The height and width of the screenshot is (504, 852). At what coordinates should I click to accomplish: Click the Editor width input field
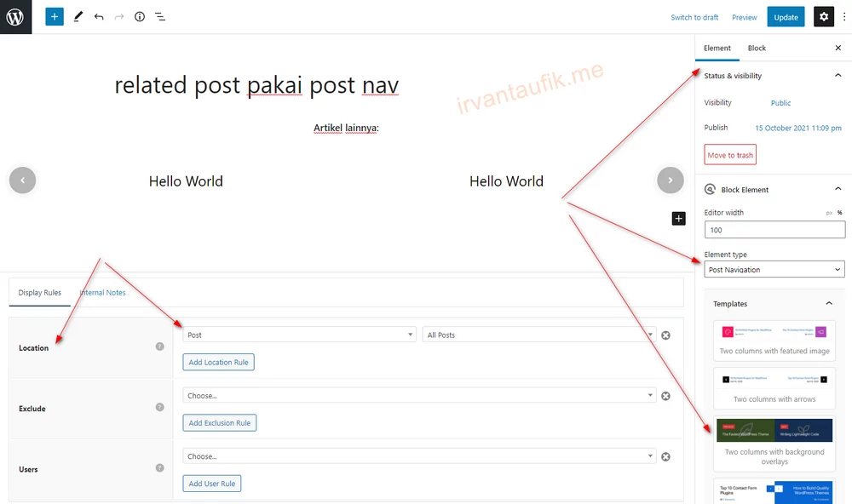tap(774, 230)
